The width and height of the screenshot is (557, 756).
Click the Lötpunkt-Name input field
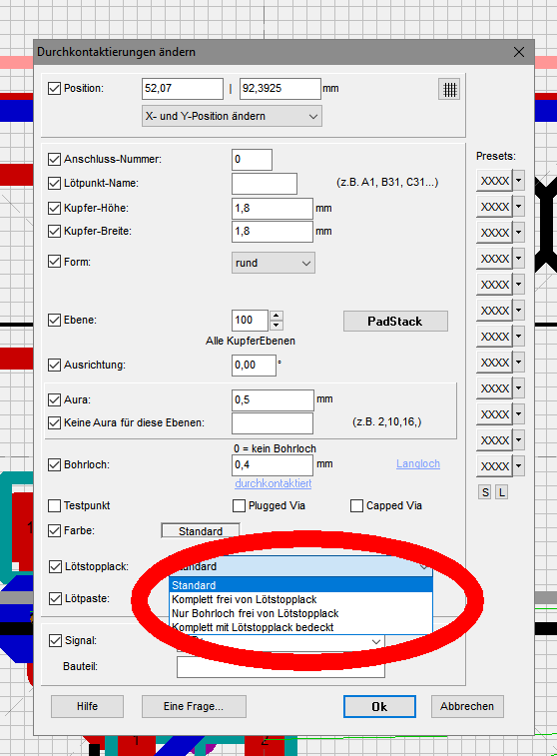(x=265, y=184)
